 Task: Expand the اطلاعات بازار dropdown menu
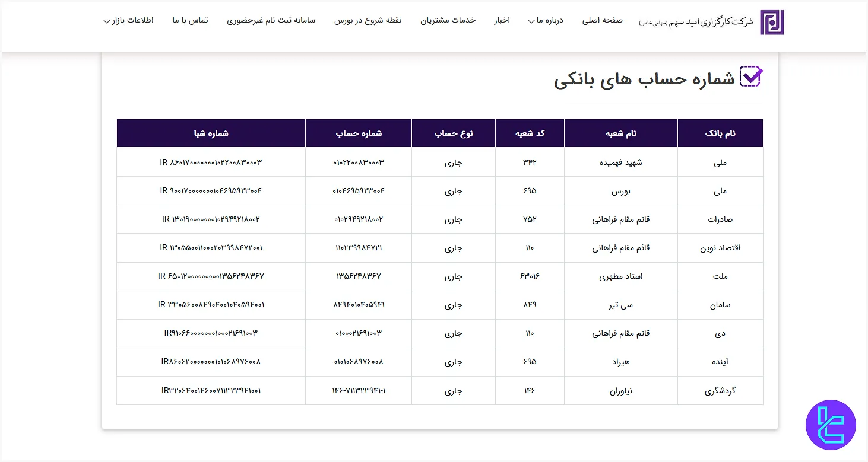tap(128, 21)
